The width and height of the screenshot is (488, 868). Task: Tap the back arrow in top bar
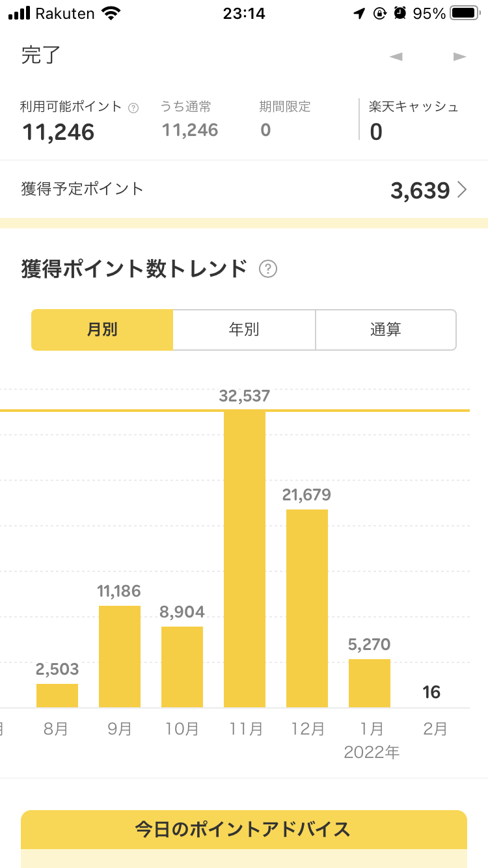(396, 57)
